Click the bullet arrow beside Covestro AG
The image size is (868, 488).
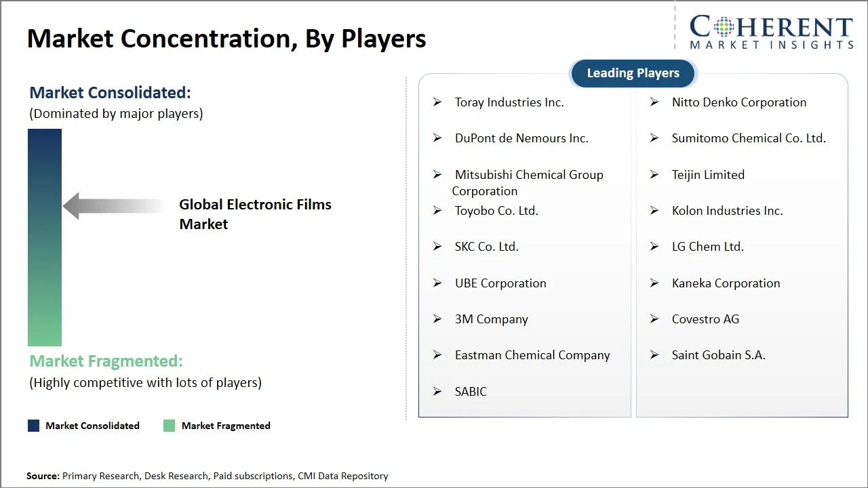(x=654, y=319)
